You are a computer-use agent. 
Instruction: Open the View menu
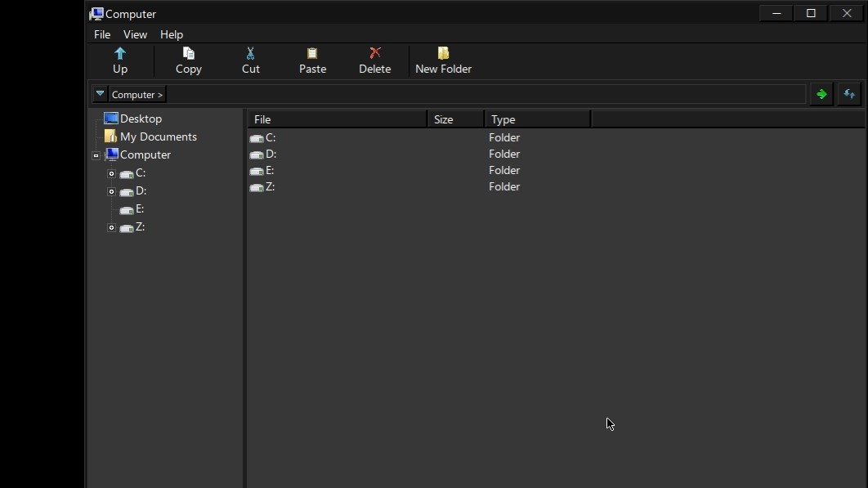[135, 34]
